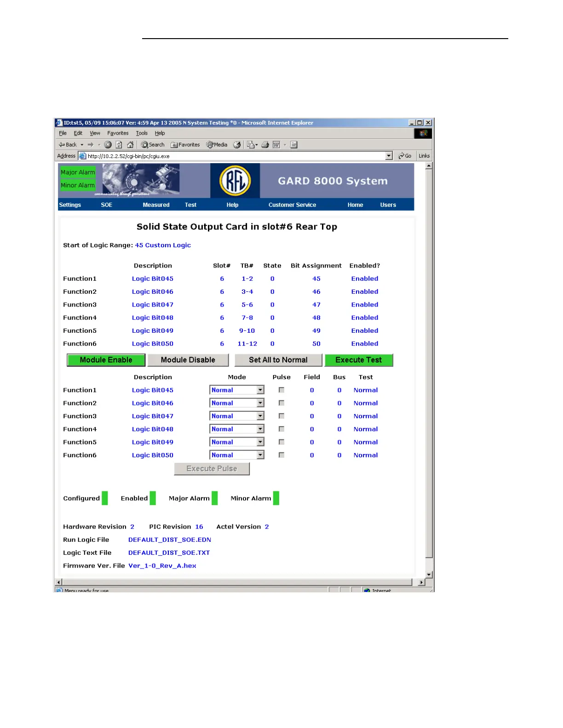The image size is (563, 728).
Task: Click the green Configured status indicator
Action: (105, 498)
